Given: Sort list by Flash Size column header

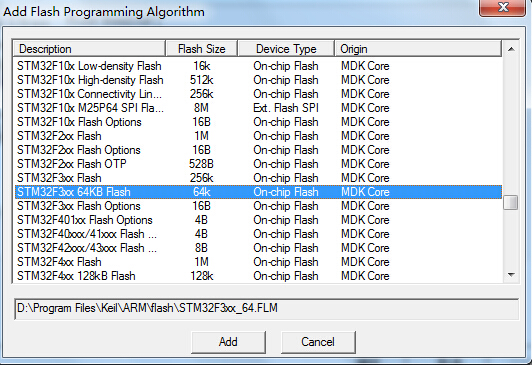Looking at the screenshot, I should 202,49.
